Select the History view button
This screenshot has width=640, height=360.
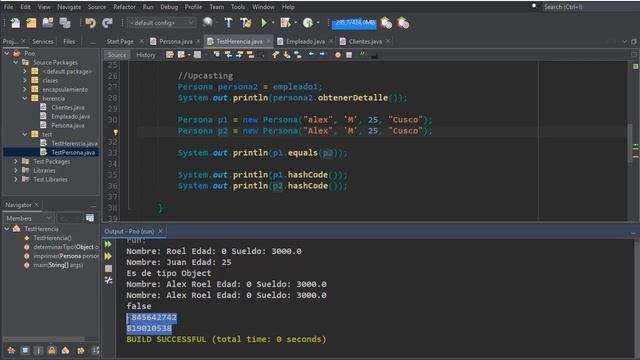(x=146, y=55)
